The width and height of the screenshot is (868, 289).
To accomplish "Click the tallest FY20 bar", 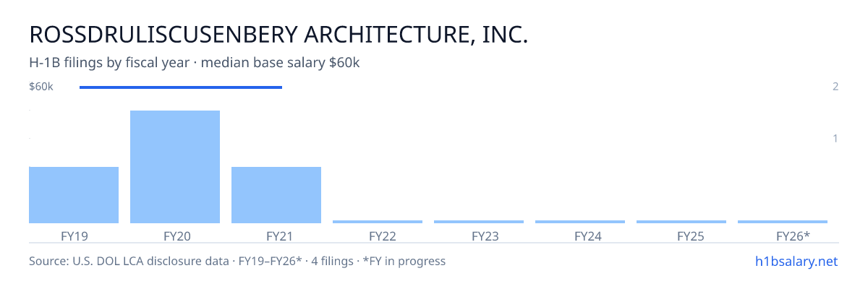I will click(175, 167).
